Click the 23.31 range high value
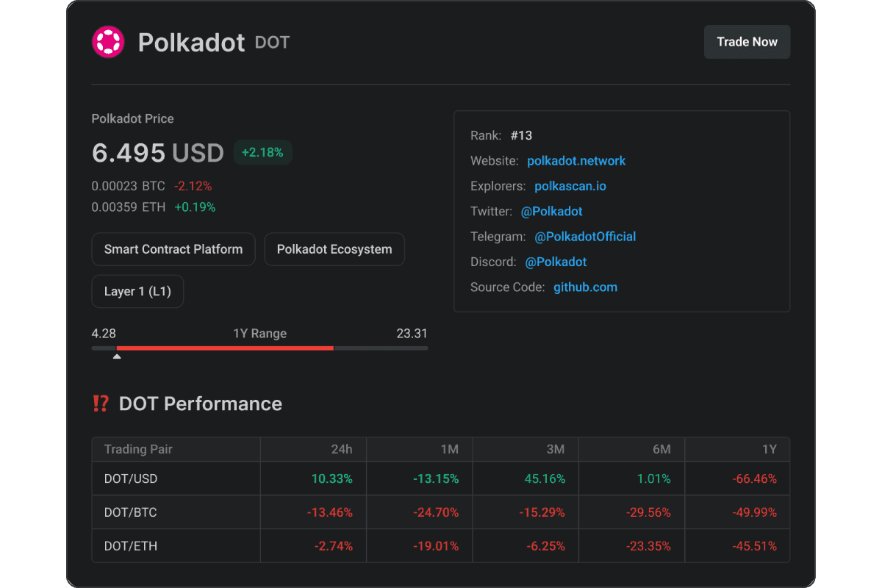This screenshot has width=882, height=588. pyautogui.click(x=412, y=333)
